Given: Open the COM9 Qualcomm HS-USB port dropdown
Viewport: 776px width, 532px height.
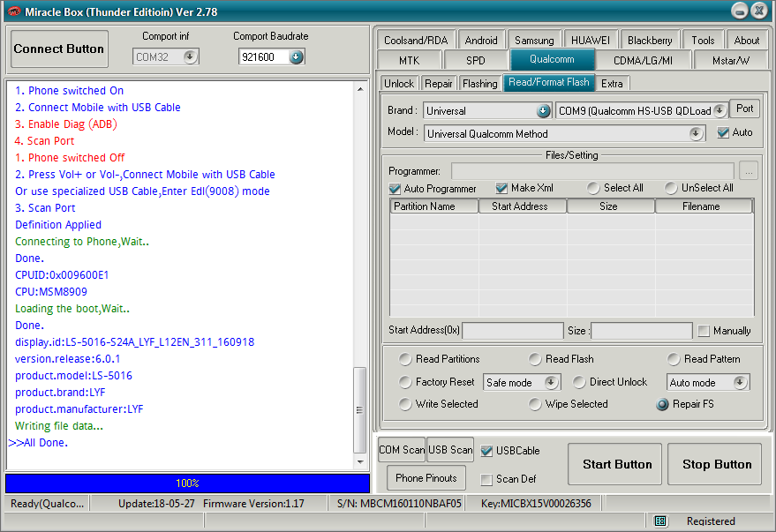Looking at the screenshot, I should 719,111.
